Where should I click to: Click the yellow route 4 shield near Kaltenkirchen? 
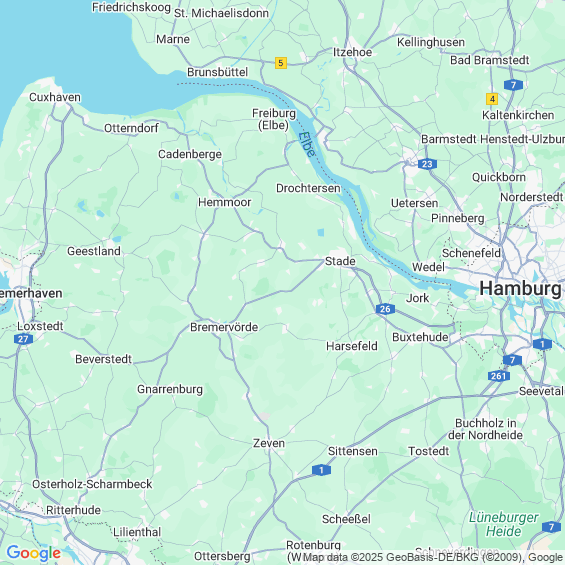492,99
